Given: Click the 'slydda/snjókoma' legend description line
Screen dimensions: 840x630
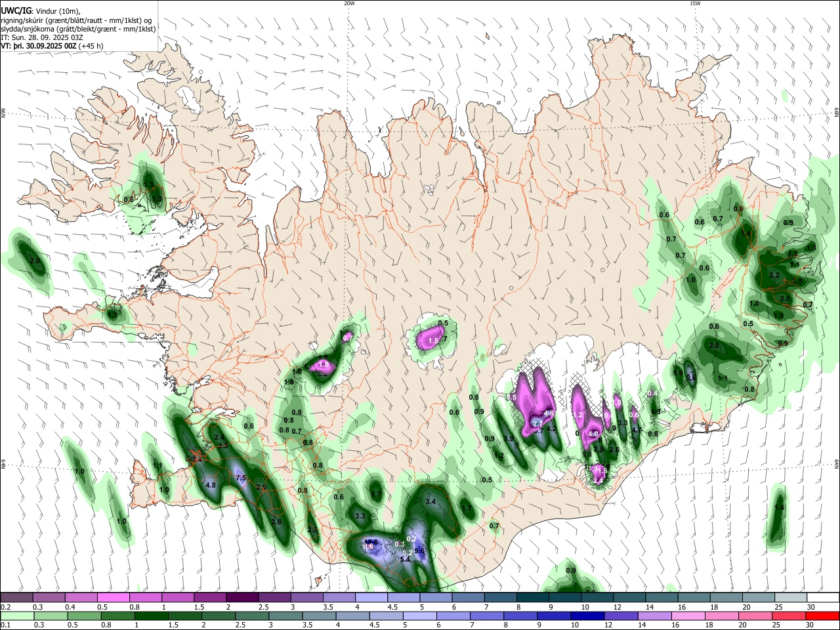Looking at the screenshot, I should [78, 29].
